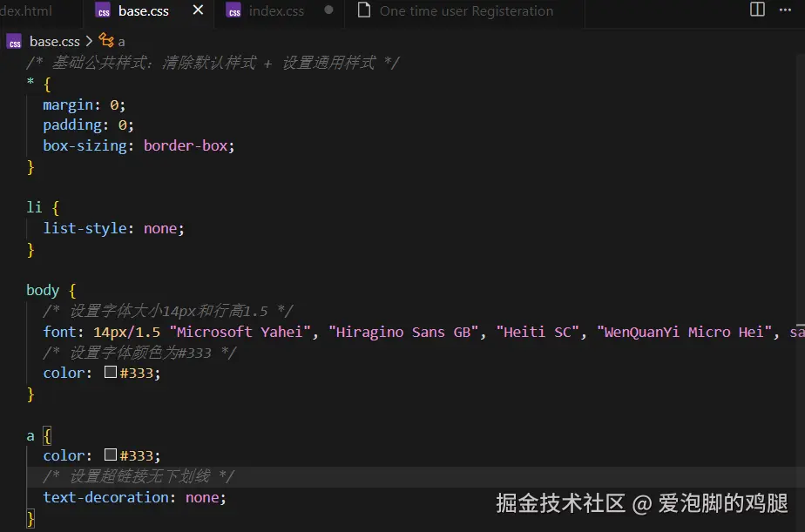Image resolution: width=805 pixels, height=532 pixels.
Task: Click the opening brace after 'a' selector
Action: pos(47,436)
